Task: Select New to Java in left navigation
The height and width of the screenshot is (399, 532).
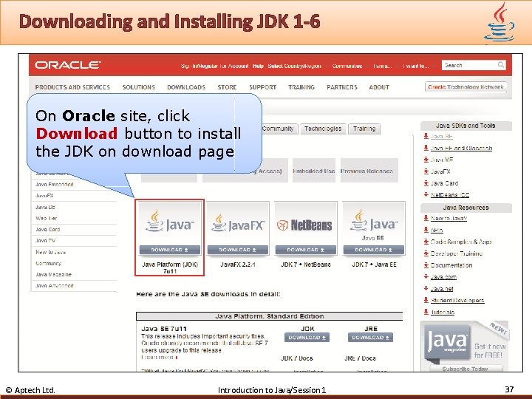Action: click(x=50, y=252)
